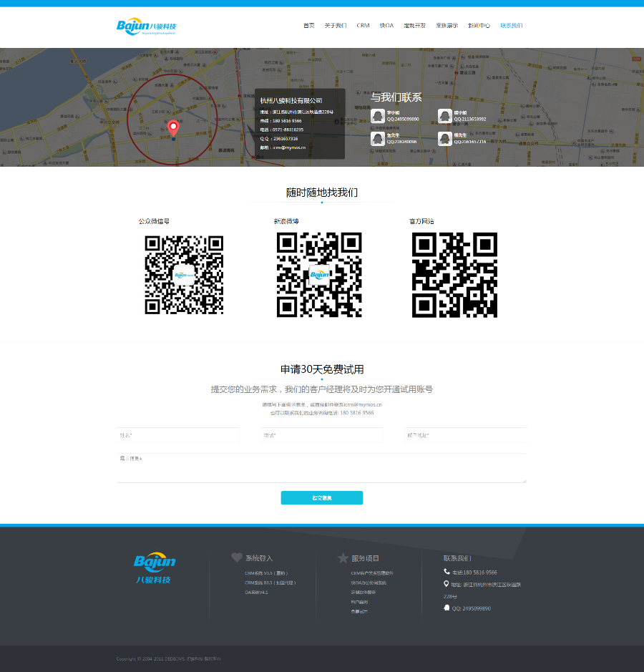Click the Bajun logo in the header

[x=146, y=26]
